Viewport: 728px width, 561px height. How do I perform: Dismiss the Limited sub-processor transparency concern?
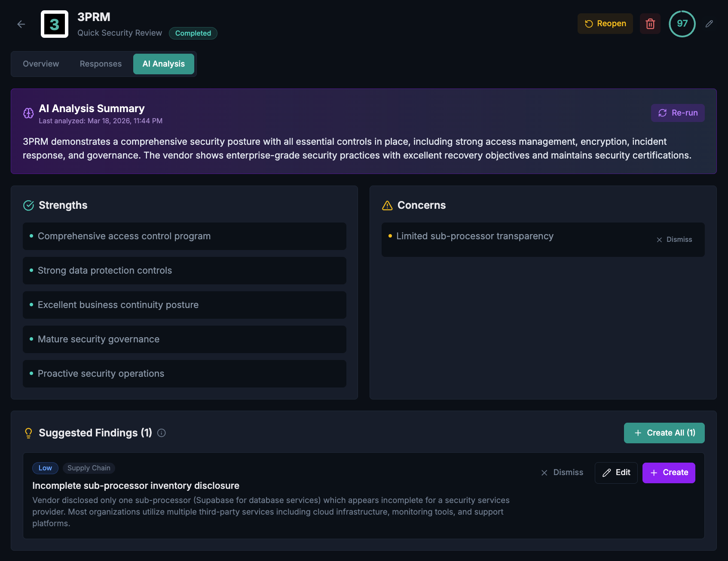pos(674,240)
